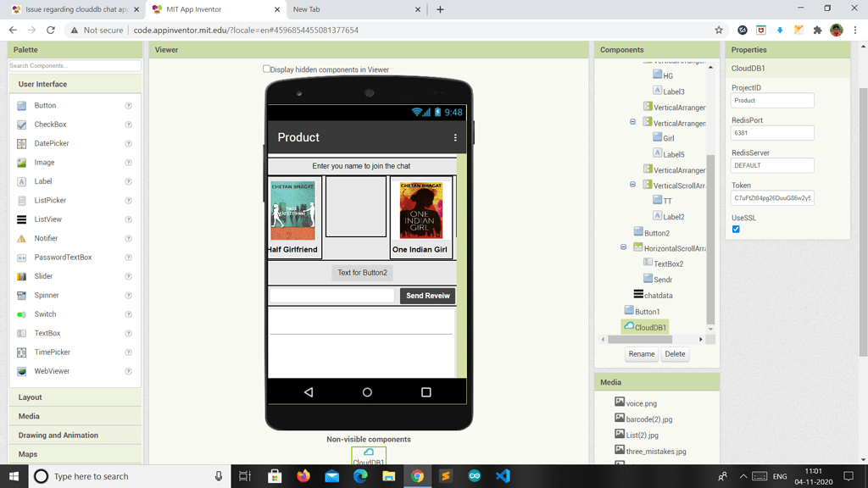
Task: Select the Spinner component icon in the palette
Action: click(x=19, y=295)
